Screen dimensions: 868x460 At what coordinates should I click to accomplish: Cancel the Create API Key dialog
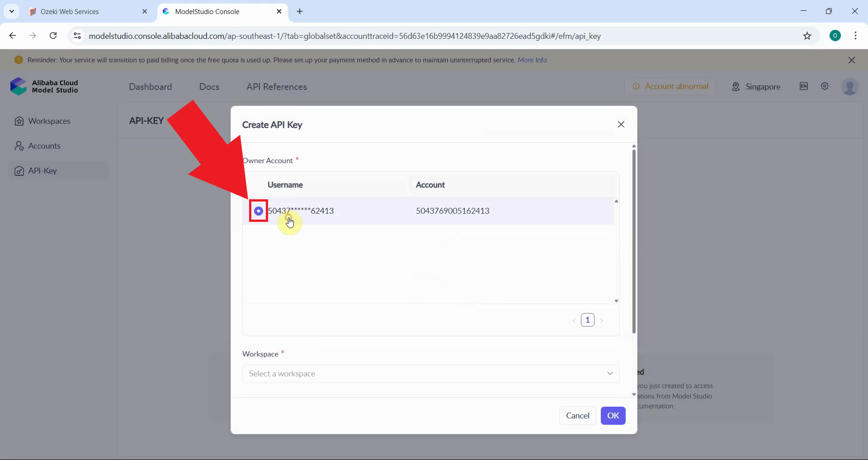point(577,416)
